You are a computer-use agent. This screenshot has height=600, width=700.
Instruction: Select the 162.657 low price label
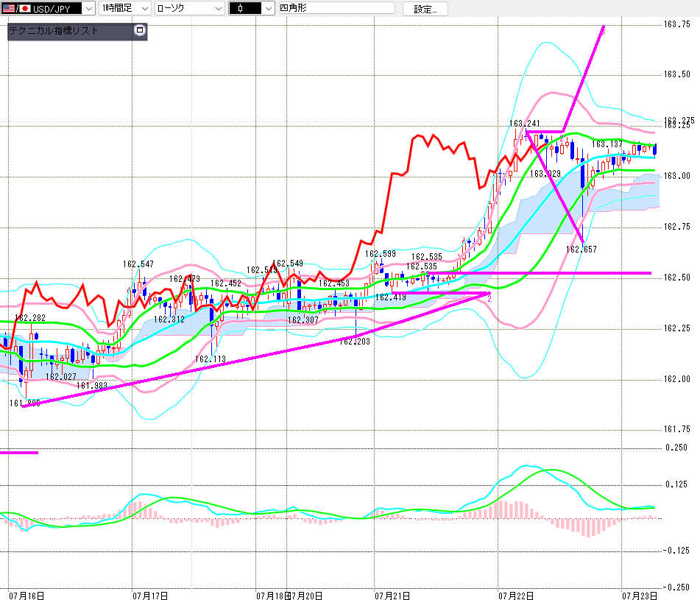(x=581, y=249)
